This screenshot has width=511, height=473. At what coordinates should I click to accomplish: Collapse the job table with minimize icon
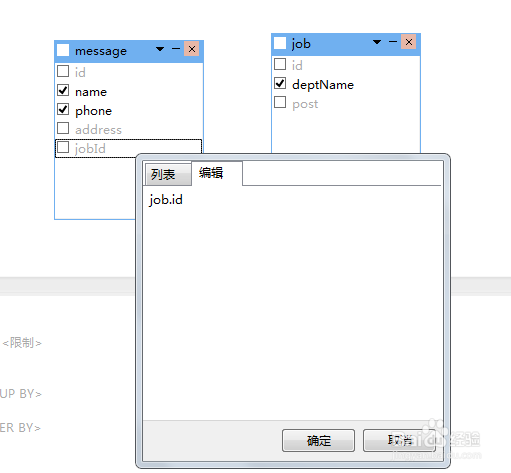[393, 42]
